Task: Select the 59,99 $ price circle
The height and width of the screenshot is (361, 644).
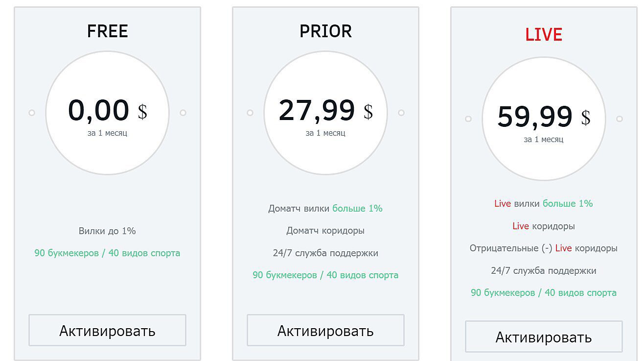Action: [544, 119]
